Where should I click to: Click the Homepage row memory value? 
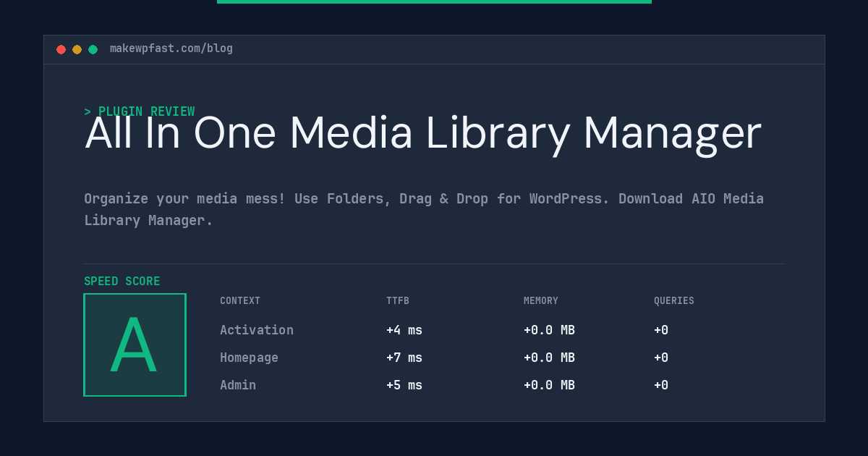click(549, 358)
